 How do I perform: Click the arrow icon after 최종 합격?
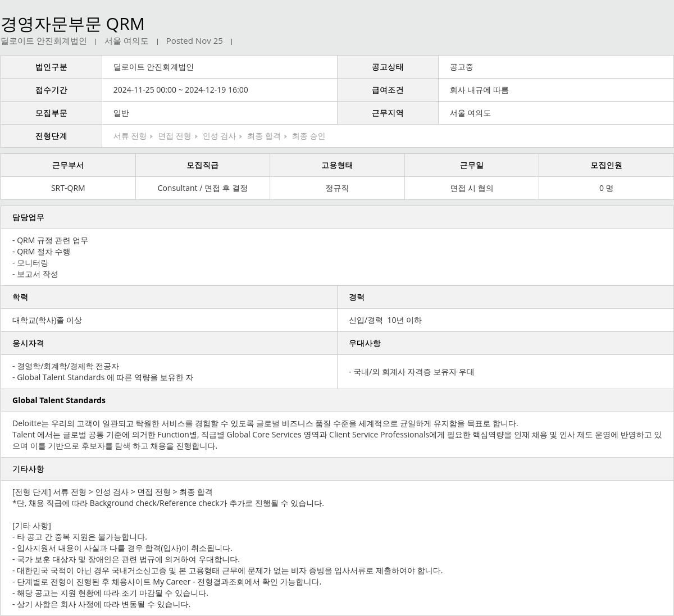pyautogui.click(x=285, y=136)
